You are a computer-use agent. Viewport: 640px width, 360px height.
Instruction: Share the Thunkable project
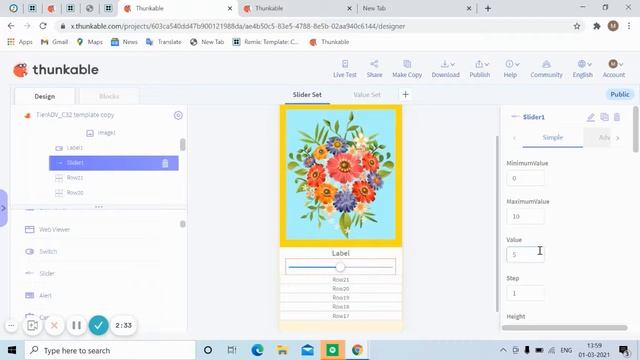pyautogui.click(x=374, y=69)
